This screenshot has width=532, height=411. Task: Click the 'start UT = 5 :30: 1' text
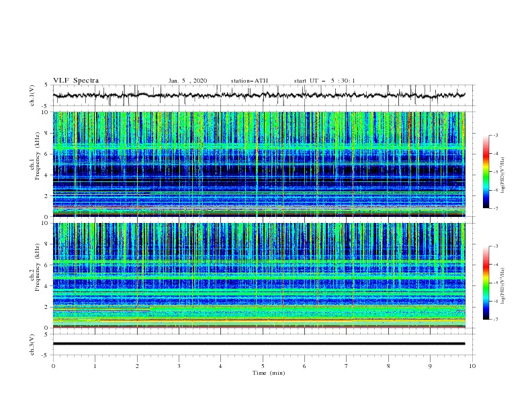pyautogui.click(x=324, y=81)
